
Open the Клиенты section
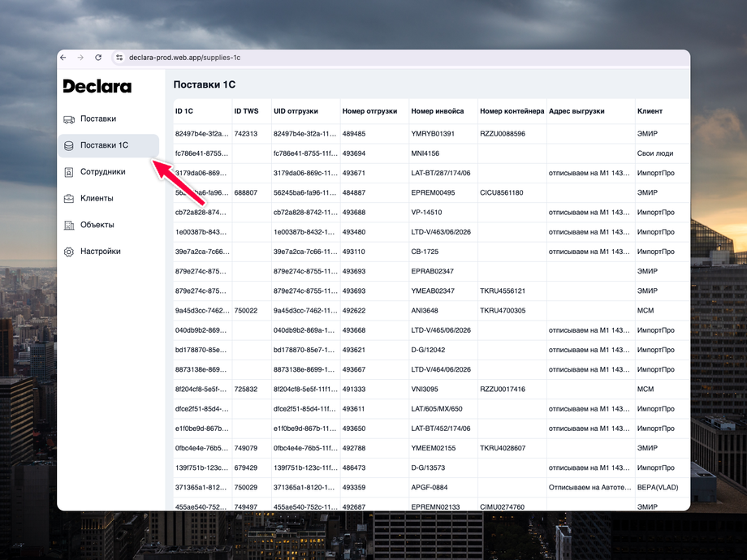[108, 199]
